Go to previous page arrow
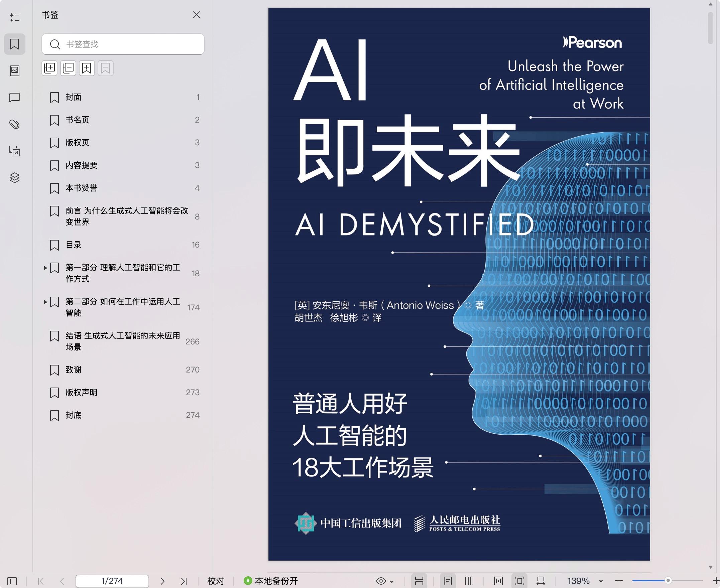Viewport: 720px width, 588px height. (62, 581)
